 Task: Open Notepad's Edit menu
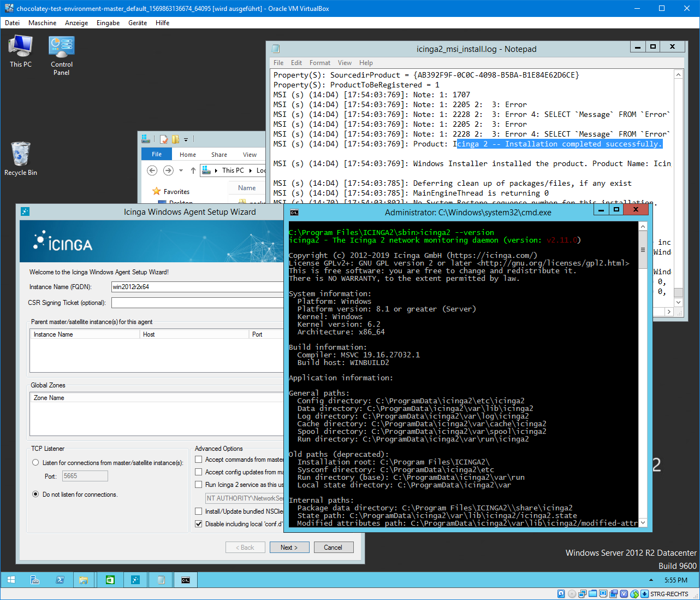pos(296,63)
